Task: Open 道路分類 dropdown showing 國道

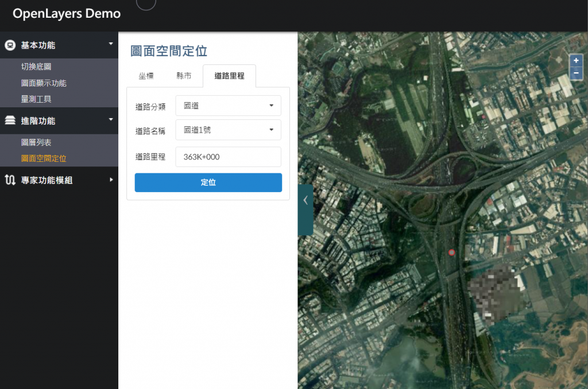Action: click(228, 106)
